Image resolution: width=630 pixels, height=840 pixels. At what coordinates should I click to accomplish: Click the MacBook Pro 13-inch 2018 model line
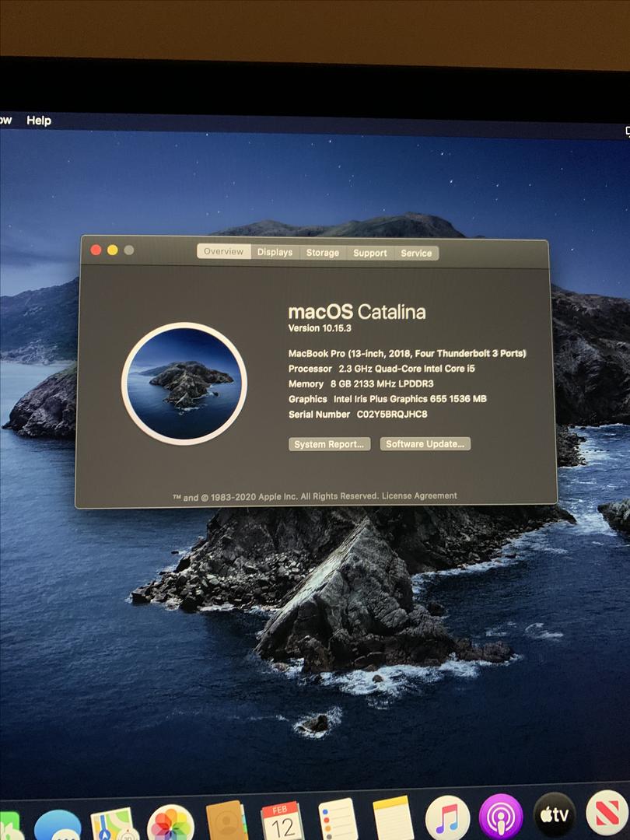(407, 354)
